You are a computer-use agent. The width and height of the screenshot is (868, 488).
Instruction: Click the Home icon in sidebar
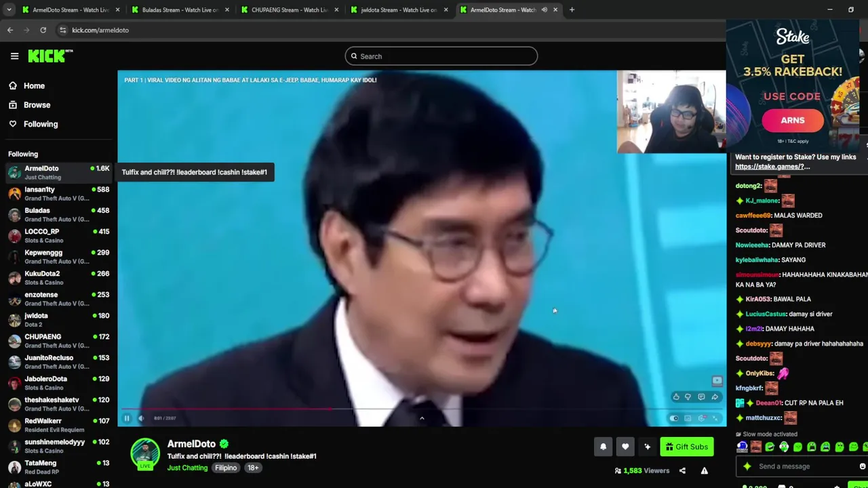(x=13, y=86)
